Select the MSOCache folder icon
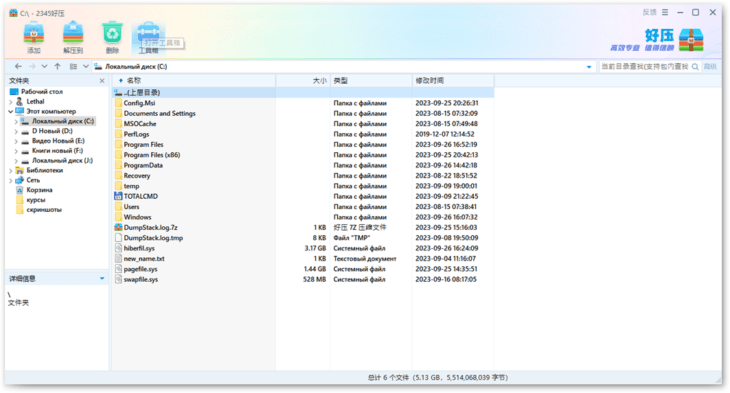 click(x=119, y=123)
